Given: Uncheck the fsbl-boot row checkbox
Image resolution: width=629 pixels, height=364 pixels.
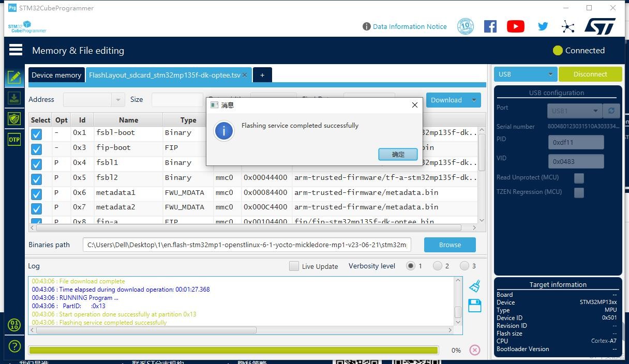Looking at the screenshot, I should pyautogui.click(x=36, y=134).
